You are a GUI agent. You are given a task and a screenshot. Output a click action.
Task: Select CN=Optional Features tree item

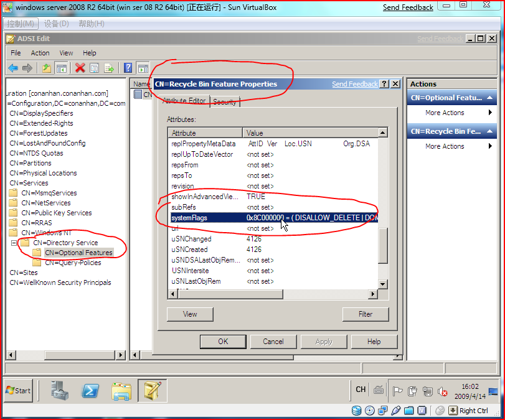(x=78, y=253)
